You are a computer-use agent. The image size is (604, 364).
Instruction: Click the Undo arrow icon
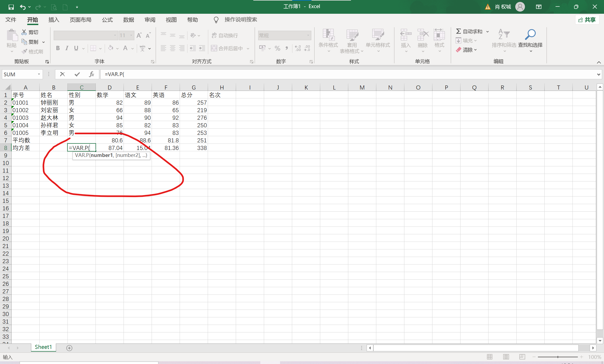[x=23, y=7]
